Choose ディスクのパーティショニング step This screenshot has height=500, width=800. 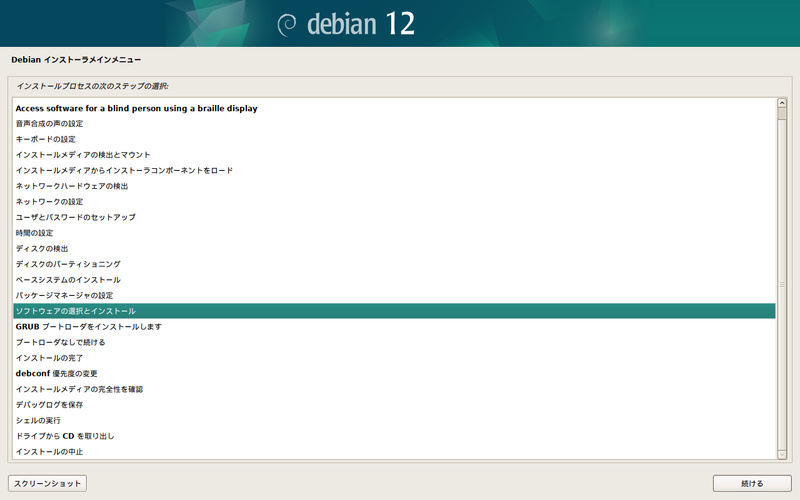click(x=68, y=264)
